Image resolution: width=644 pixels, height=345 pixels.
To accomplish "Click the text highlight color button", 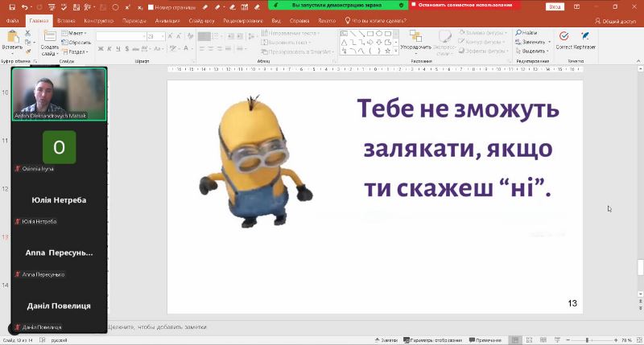I will pos(173,49).
